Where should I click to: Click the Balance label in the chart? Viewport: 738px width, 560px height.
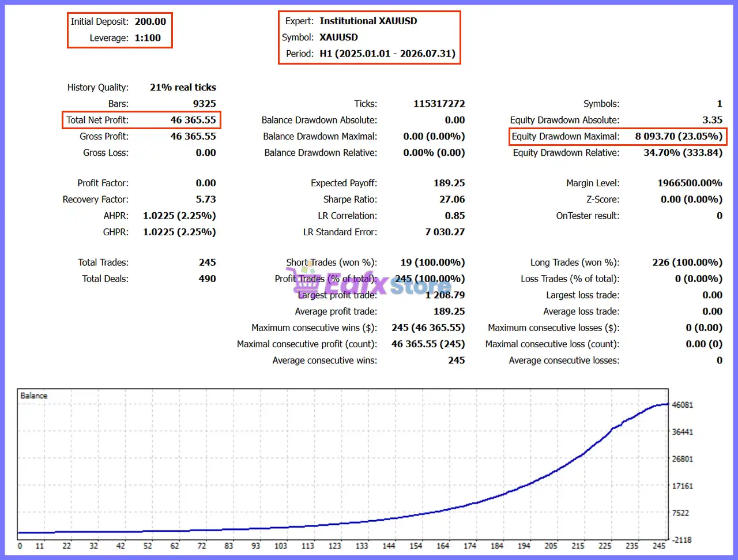coord(33,396)
